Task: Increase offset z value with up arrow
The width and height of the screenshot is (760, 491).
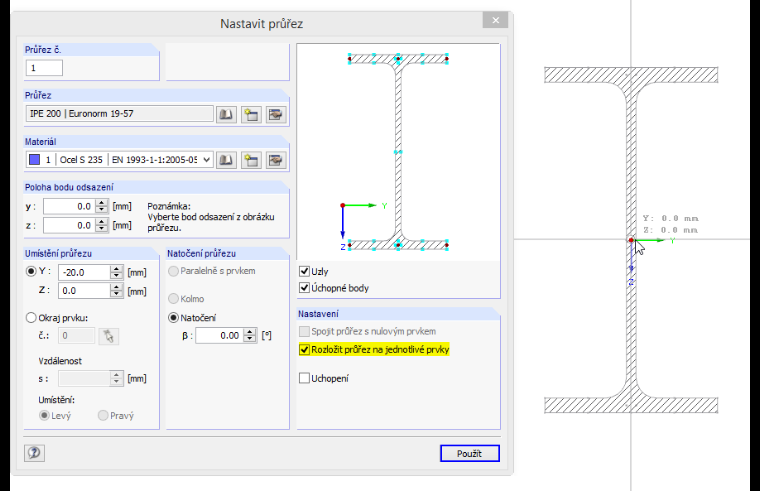Action: pyautogui.click(x=101, y=222)
